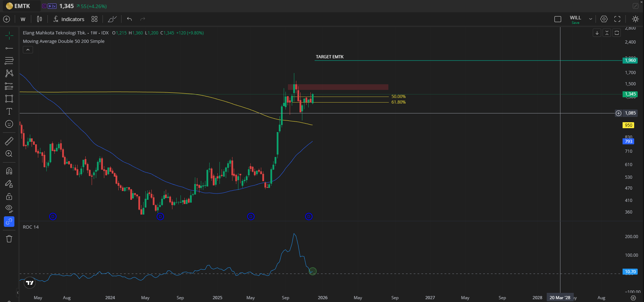Open the Fibonacci retracement tool
The image size is (644, 302).
[9, 61]
